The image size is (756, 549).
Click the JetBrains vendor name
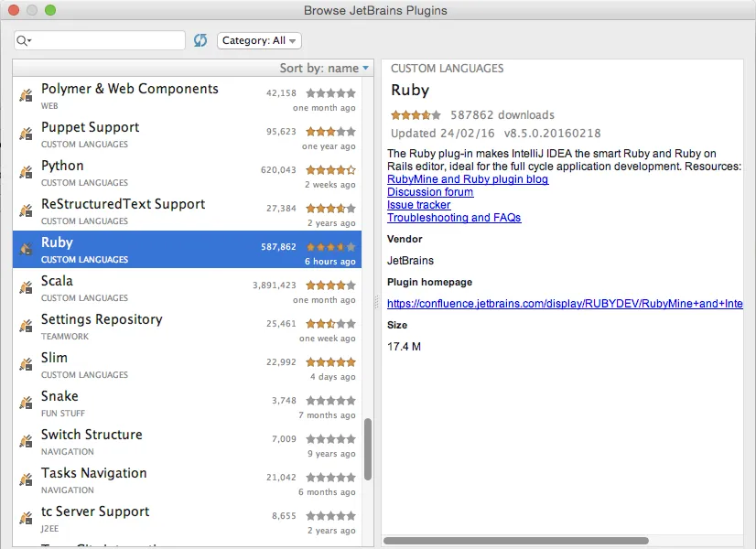click(x=410, y=261)
